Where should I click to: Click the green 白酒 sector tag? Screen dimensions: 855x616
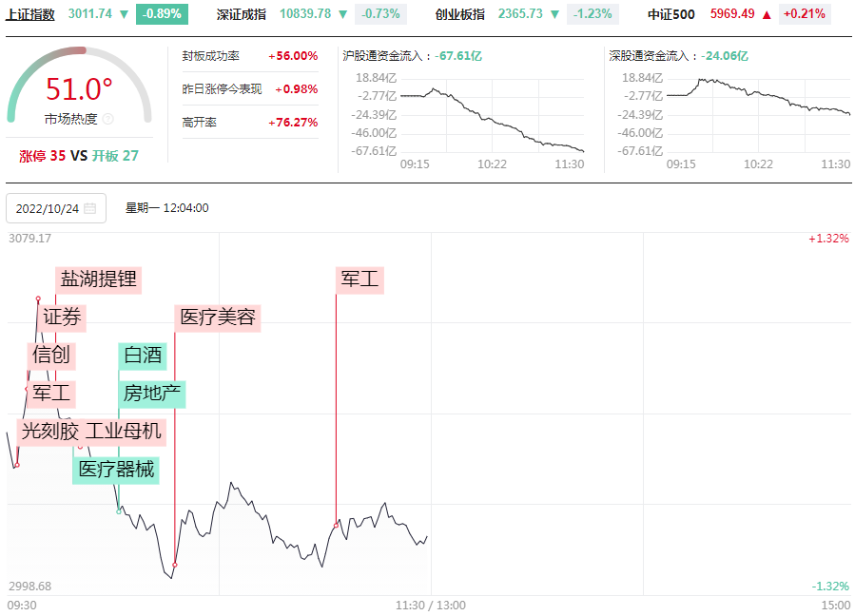tap(143, 356)
